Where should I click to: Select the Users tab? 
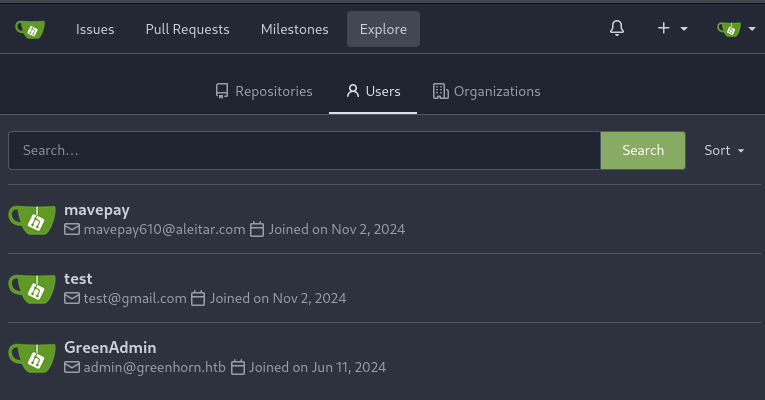point(373,91)
